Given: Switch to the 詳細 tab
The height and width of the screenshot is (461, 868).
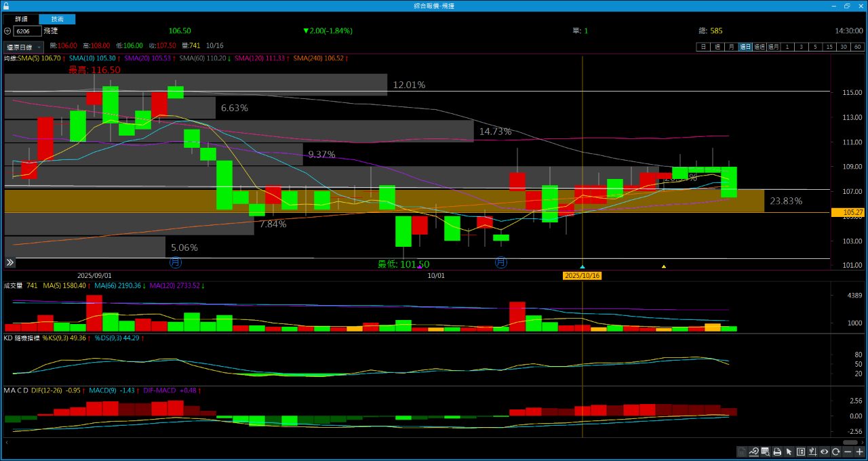Looking at the screenshot, I should 22,19.
